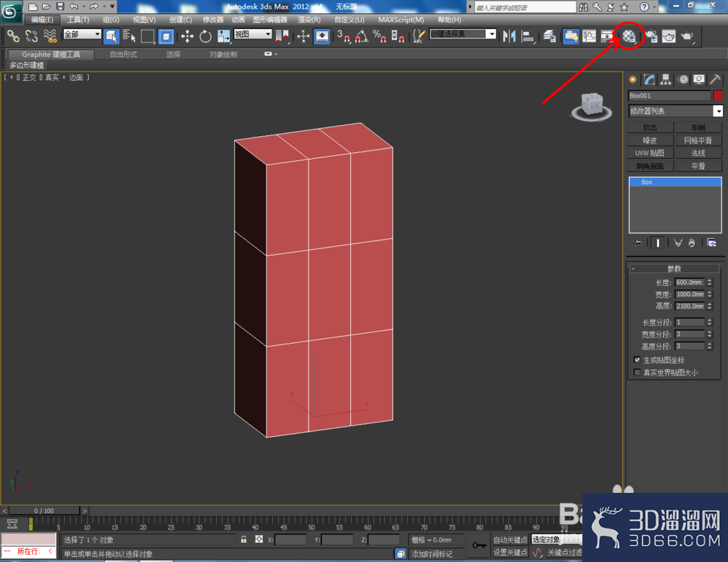Open the Layer Manager
728x562 pixels.
[550, 36]
